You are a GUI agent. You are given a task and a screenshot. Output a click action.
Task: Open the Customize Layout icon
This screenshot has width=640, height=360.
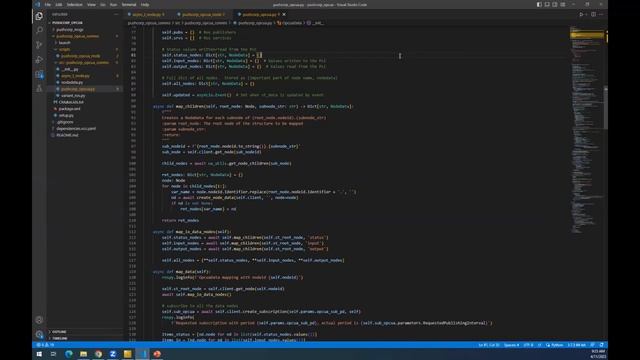[x=563, y=4]
